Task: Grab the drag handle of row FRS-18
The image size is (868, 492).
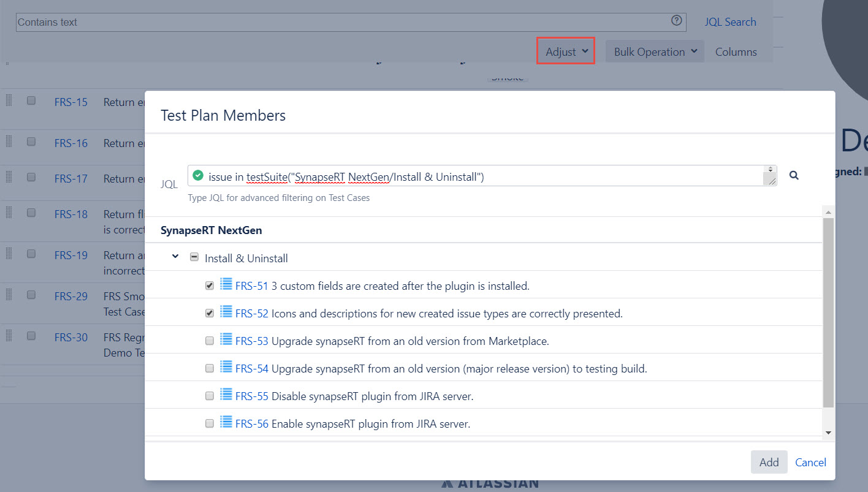Action: click(x=9, y=213)
